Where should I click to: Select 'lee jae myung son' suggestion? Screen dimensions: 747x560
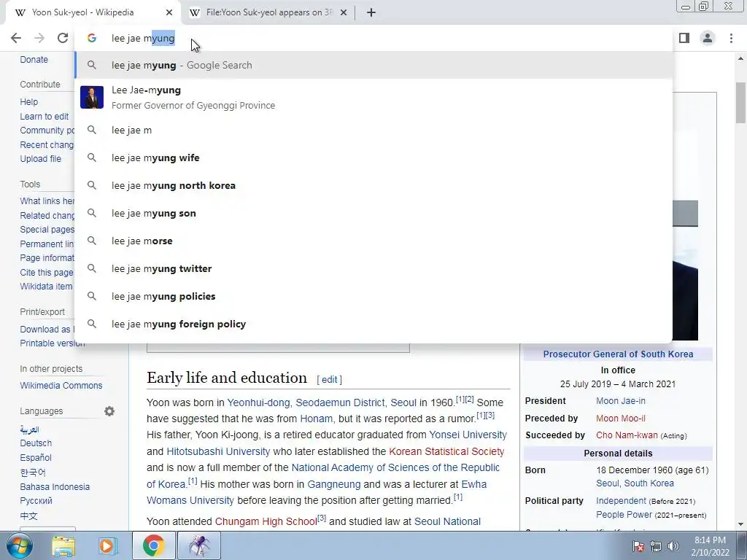point(373,214)
